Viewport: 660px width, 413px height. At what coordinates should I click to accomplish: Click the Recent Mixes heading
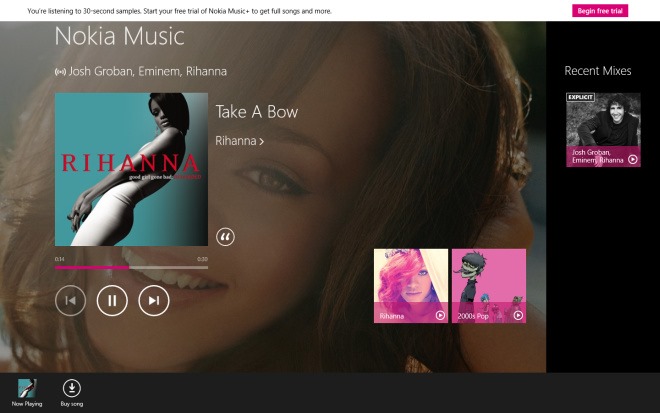click(x=598, y=71)
